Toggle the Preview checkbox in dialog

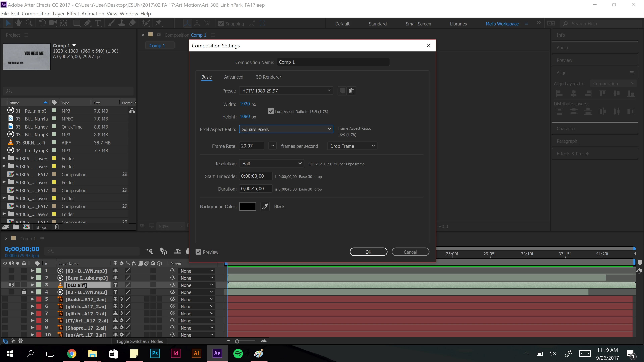(x=198, y=252)
